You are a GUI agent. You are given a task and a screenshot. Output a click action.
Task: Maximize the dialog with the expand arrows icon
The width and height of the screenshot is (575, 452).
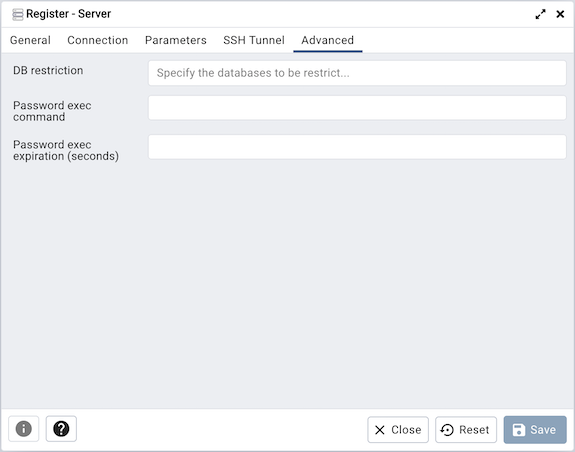click(540, 14)
